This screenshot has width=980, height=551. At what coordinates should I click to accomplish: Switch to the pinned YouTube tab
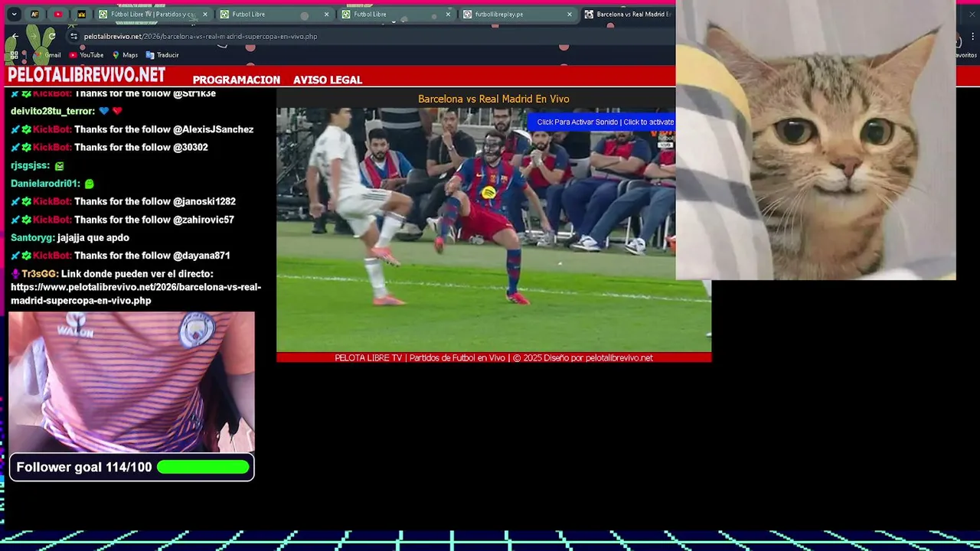(58, 15)
